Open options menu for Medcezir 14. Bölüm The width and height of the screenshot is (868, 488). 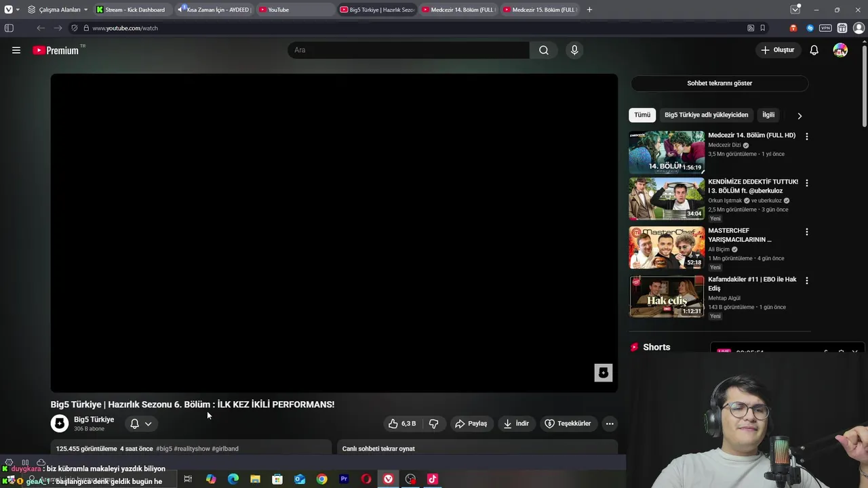tap(806, 136)
